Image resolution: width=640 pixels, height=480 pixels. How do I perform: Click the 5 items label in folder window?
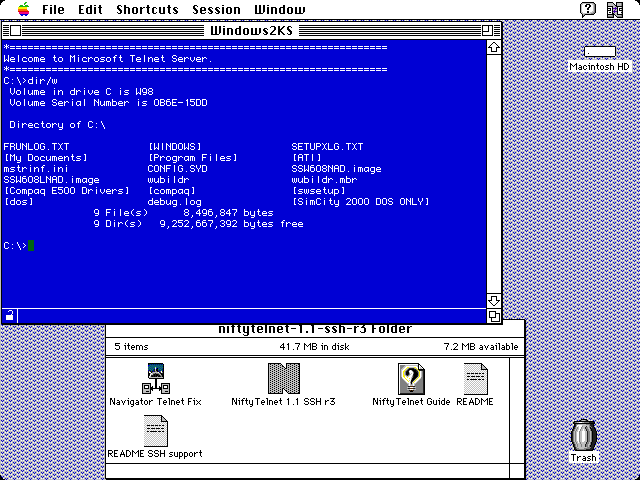click(131, 347)
